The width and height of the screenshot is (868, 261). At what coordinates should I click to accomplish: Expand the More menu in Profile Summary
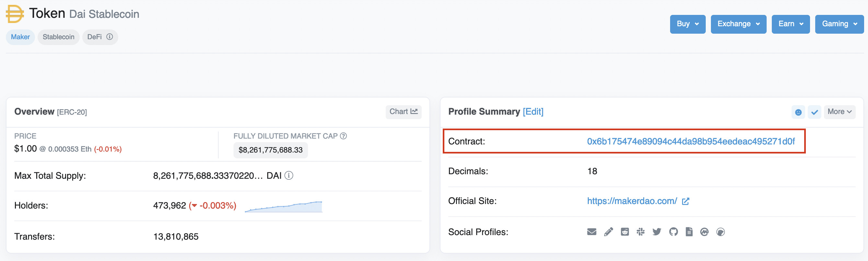(839, 112)
